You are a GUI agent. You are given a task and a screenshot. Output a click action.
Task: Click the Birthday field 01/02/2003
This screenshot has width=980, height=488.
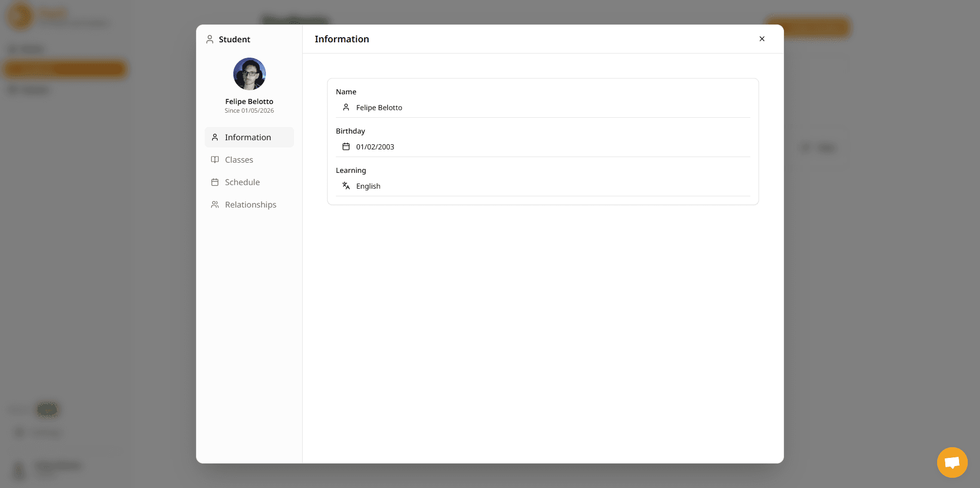543,147
